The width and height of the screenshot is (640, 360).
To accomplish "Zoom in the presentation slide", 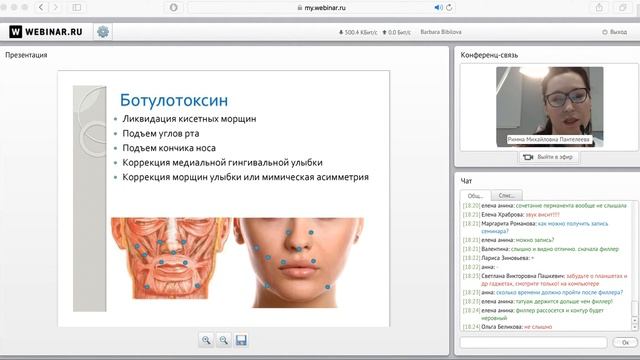I will [x=206, y=340].
